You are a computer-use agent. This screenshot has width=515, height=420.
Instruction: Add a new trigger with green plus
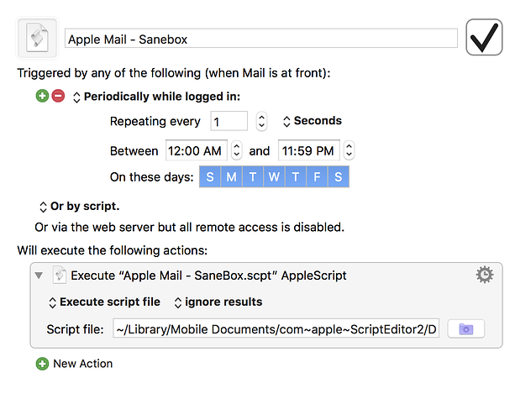(42, 96)
